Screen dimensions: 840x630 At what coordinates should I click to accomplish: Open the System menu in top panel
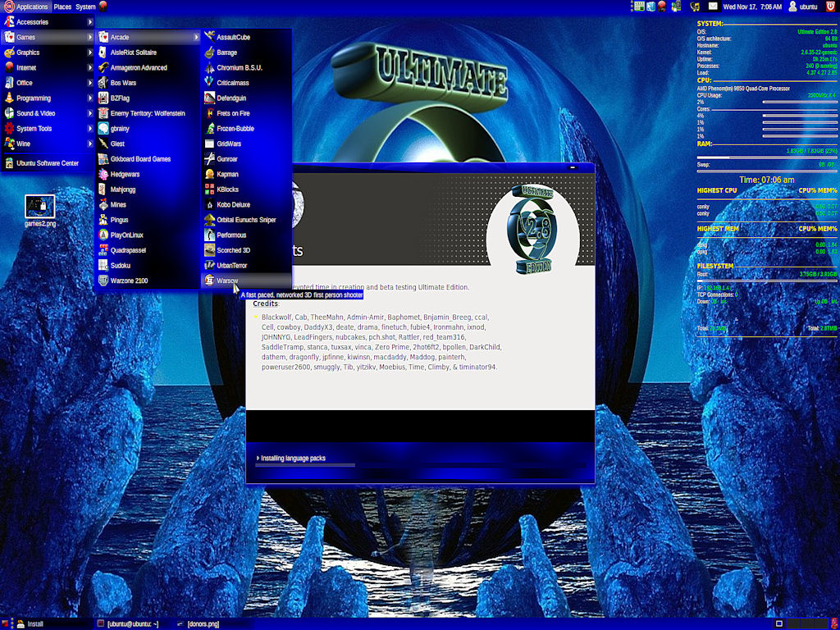click(x=85, y=7)
